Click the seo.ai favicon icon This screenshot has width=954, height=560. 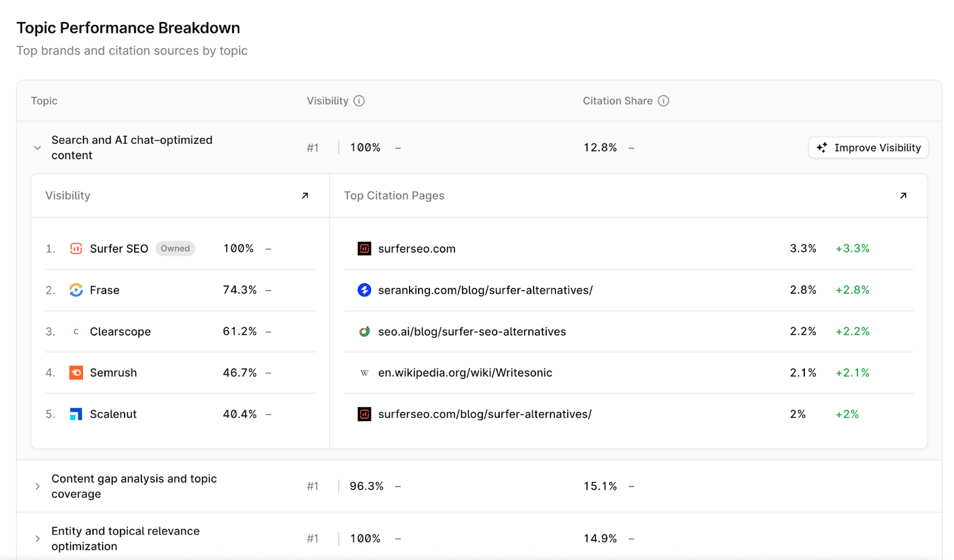point(364,332)
